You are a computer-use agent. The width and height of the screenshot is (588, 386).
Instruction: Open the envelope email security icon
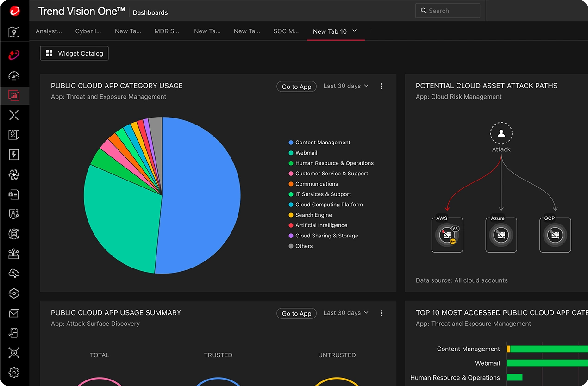coord(14,313)
